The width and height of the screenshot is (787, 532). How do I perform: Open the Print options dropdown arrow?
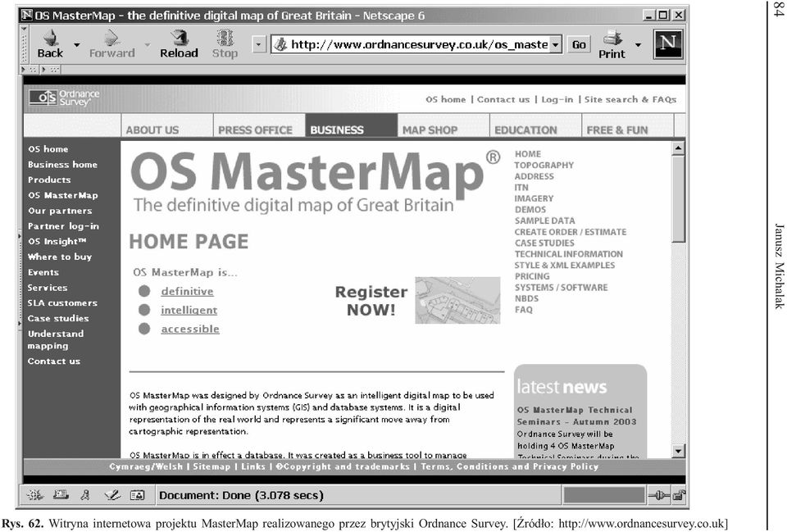click(x=638, y=44)
